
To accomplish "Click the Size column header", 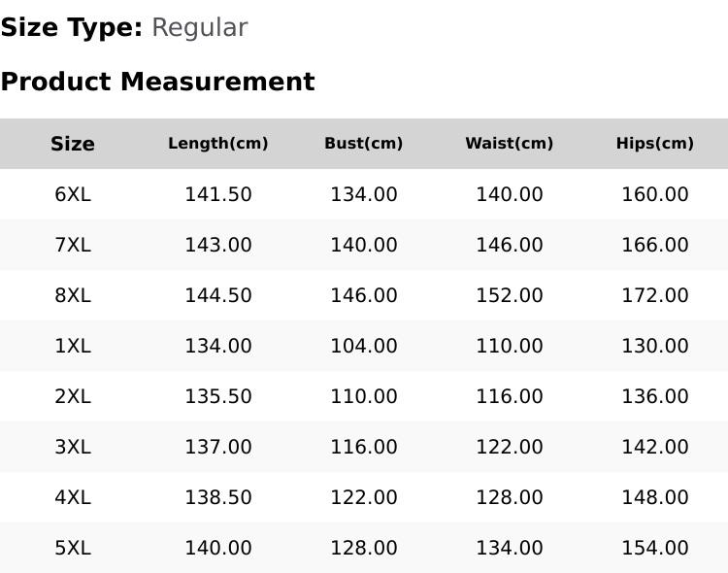I will 73,144.
